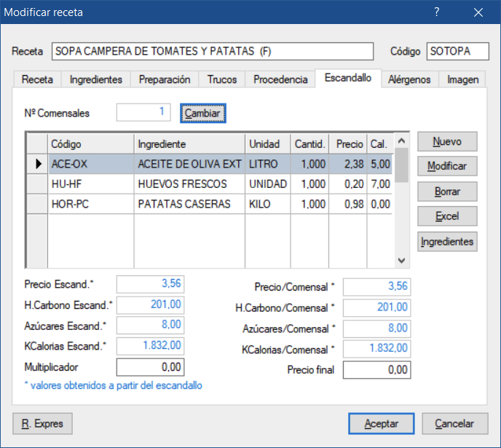Image resolution: width=501 pixels, height=448 pixels.
Task: Delete row with the Borrar button
Action: 447,191
